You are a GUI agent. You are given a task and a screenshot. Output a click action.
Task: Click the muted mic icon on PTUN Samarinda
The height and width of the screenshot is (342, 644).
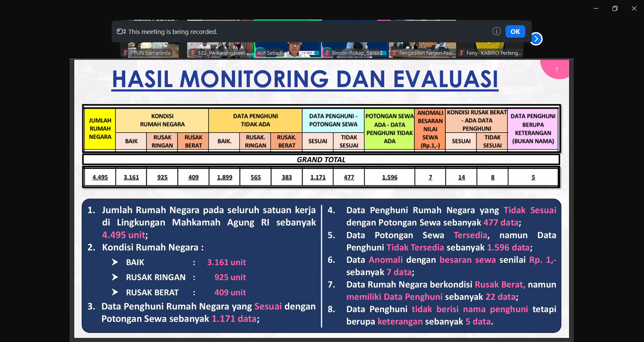point(125,53)
